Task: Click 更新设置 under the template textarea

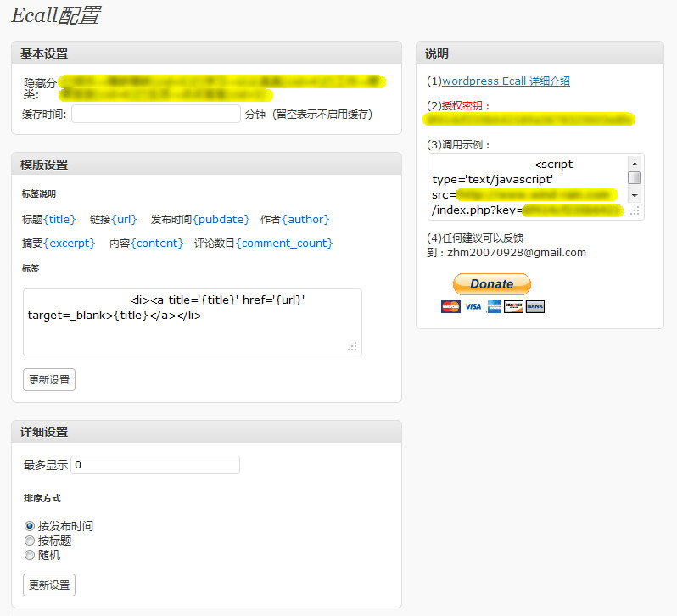Action: click(49, 379)
